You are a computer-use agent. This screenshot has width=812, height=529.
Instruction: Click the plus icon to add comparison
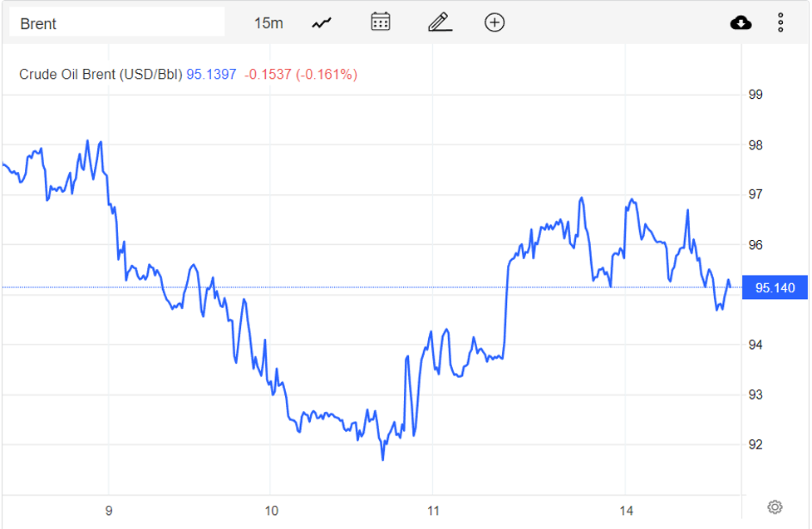pyautogui.click(x=495, y=22)
